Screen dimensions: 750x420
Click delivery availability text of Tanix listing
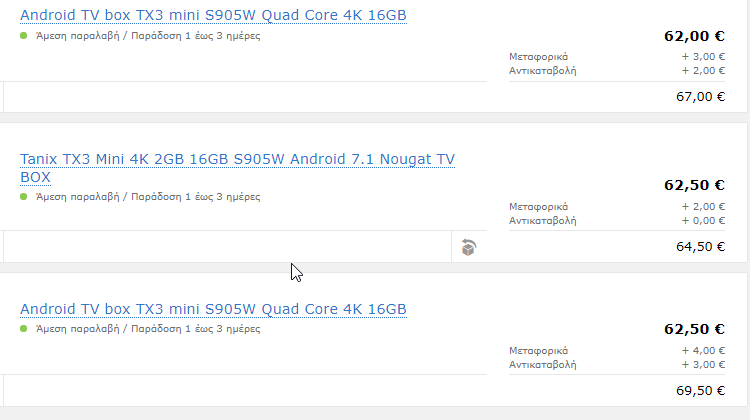click(147, 197)
